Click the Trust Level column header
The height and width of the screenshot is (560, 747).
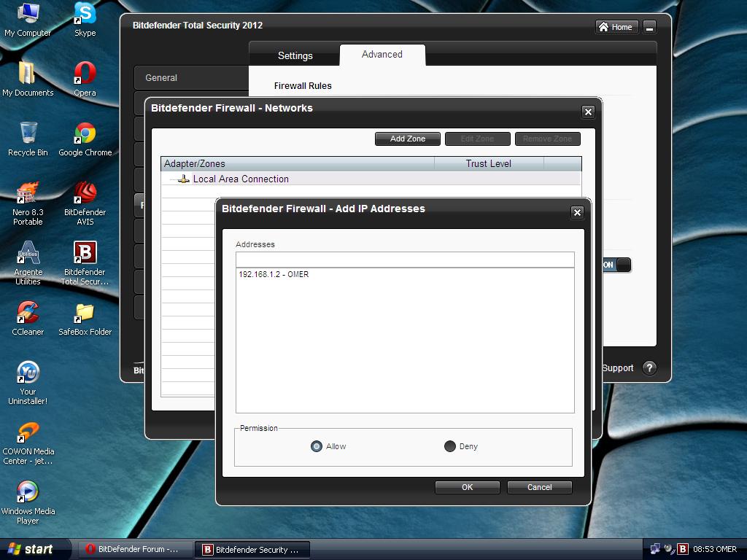pyautogui.click(x=489, y=164)
